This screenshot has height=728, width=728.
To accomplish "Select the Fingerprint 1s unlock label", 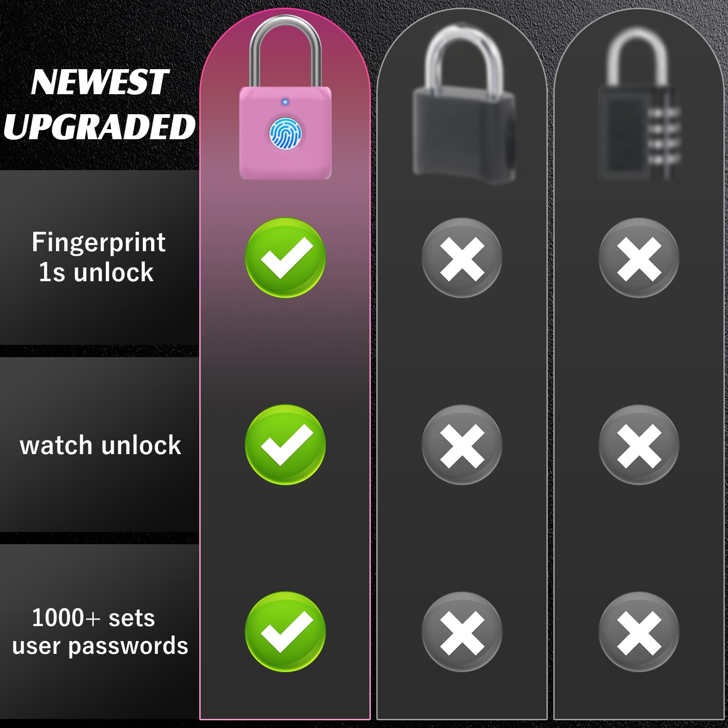I will tap(98, 257).
